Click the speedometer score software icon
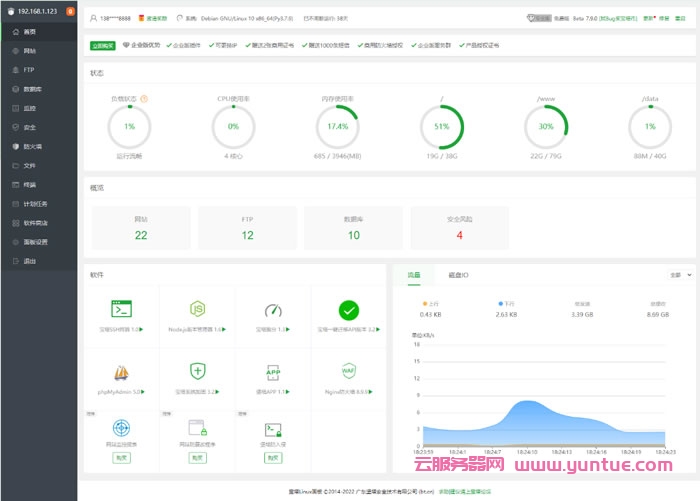 click(x=273, y=310)
